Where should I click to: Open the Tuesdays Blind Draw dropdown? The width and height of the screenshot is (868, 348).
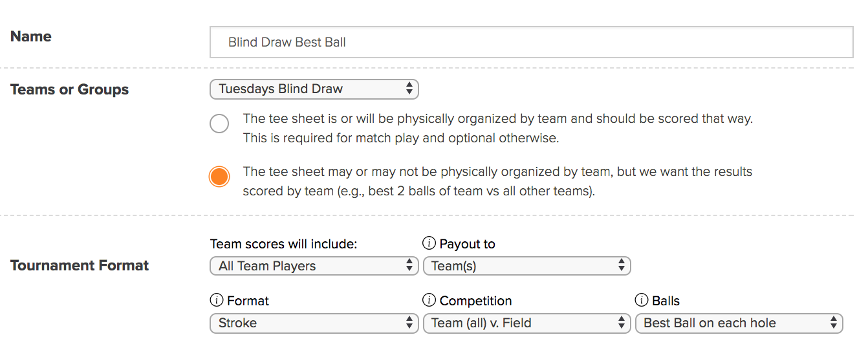(x=314, y=89)
